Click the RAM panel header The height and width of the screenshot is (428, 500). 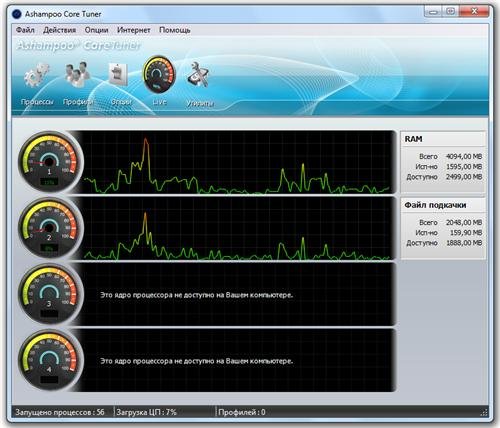tap(443, 139)
